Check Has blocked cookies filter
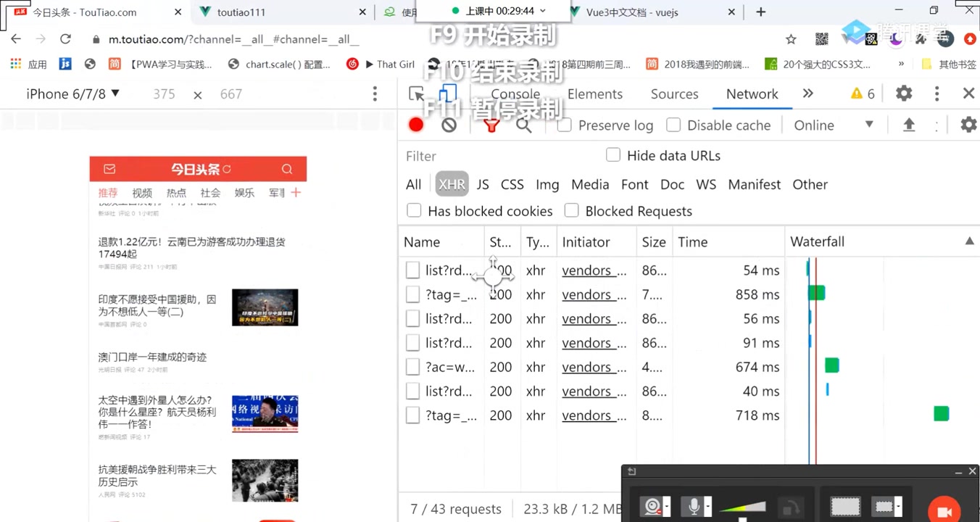The width and height of the screenshot is (980, 522). click(414, 210)
